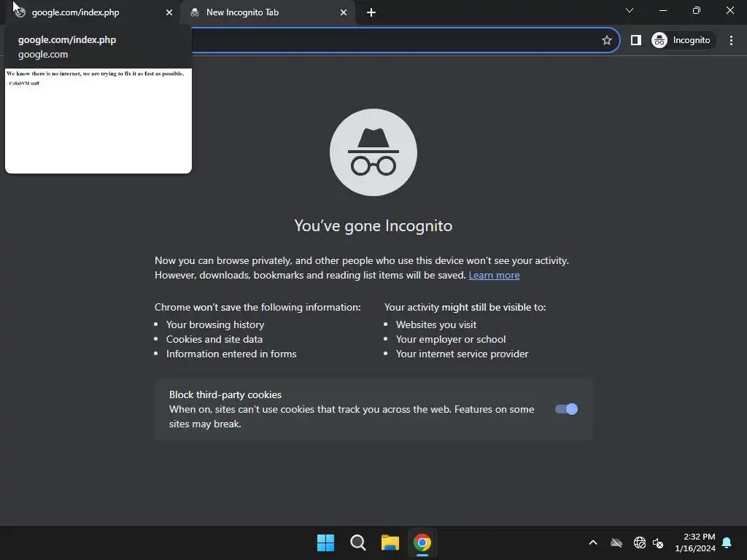Open the Learn more link
This screenshot has height=560, width=747.
[494, 275]
